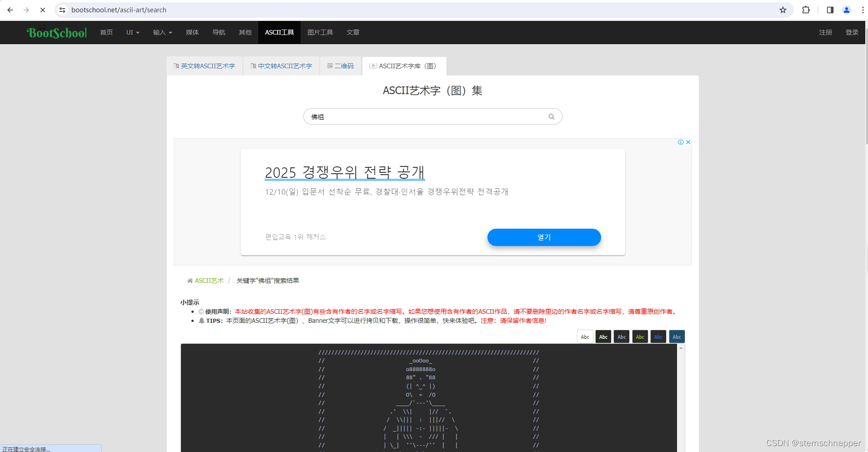Click the search magnifier icon
The image size is (868, 452).
551,116
